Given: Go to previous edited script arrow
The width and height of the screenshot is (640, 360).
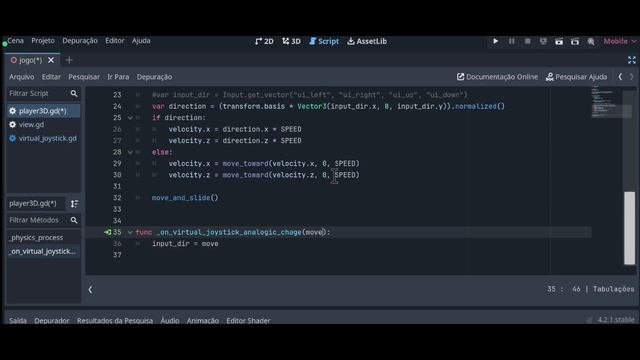Looking at the screenshot, I should click(x=620, y=77).
